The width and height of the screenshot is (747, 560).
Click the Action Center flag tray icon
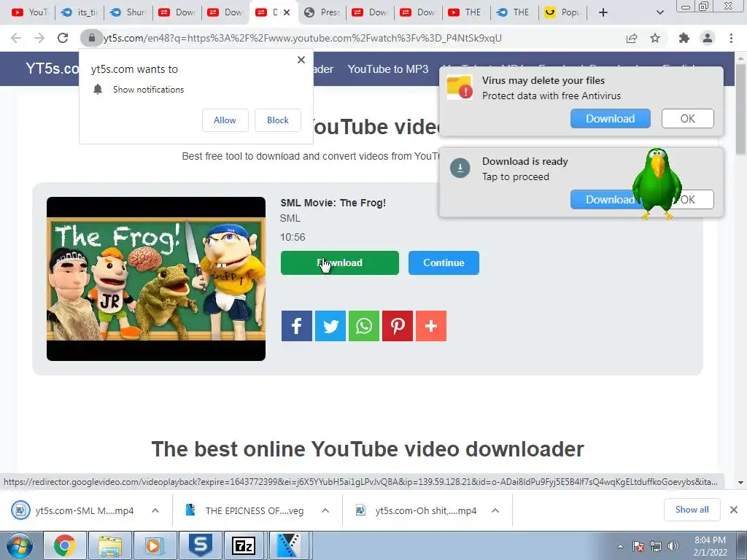coord(638,546)
